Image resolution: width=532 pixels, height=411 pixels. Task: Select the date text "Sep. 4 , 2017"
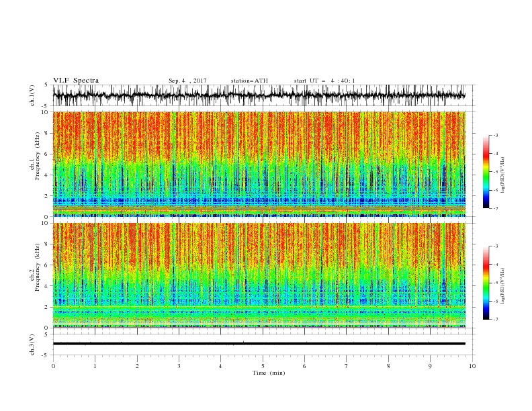pos(187,81)
